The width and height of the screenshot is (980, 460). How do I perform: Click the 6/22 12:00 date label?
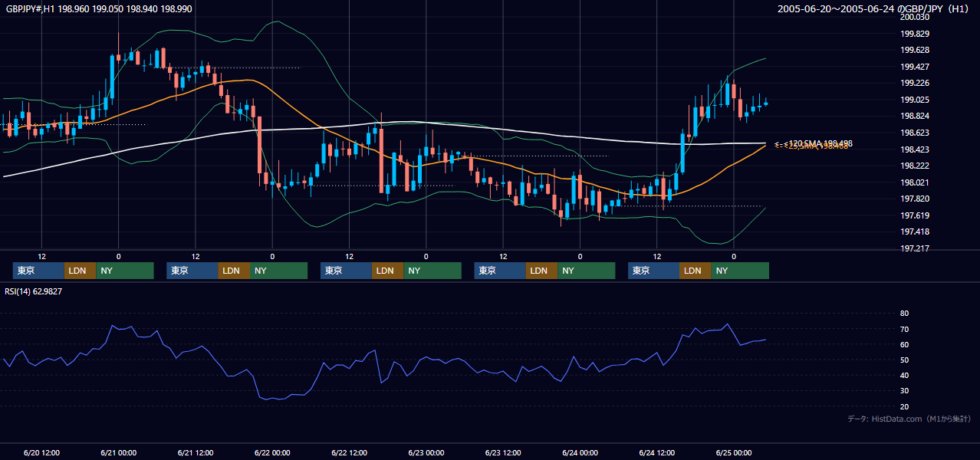click(x=349, y=452)
